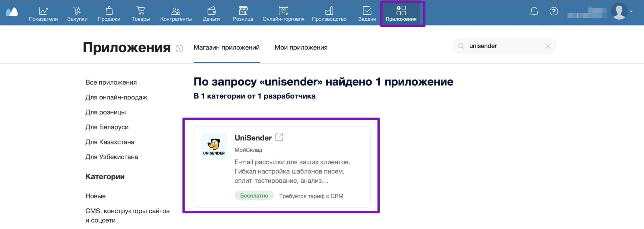This screenshot has width=644, height=229.
Task: Open the Онлайн-торговля icon
Action: coord(284,11)
